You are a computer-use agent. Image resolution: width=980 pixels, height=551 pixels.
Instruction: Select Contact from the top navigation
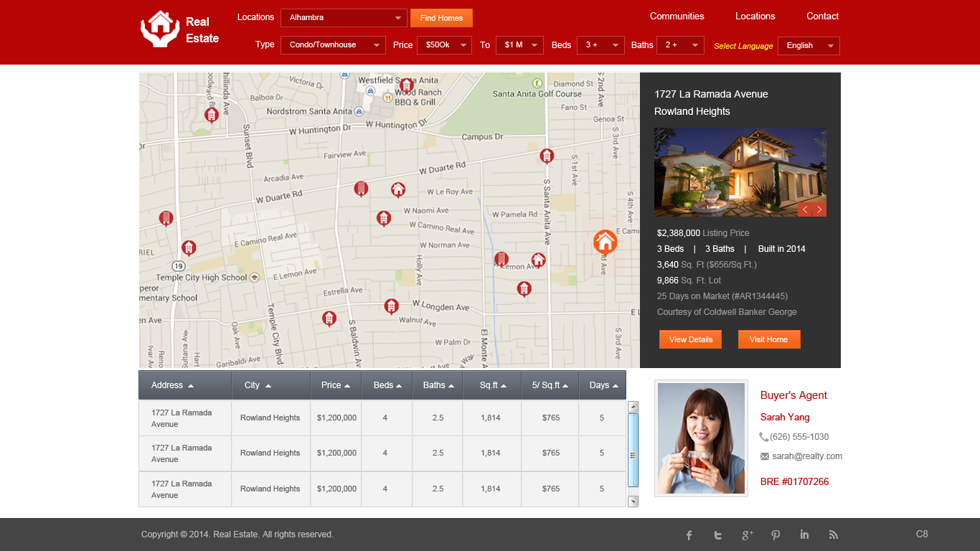822,16
